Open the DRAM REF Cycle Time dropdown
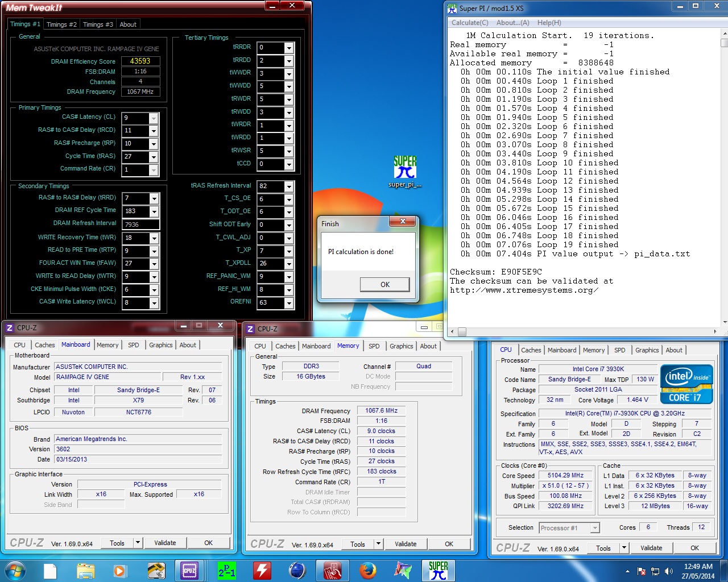The width and height of the screenshot is (728, 582). click(x=154, y=211)
